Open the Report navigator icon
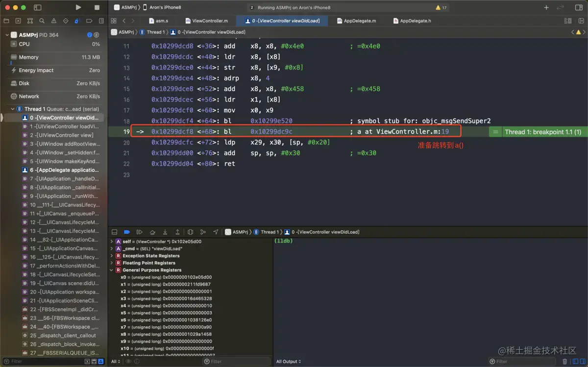This screenshot has width=588, height=367. pyautogui.click(x=101, y=21)
